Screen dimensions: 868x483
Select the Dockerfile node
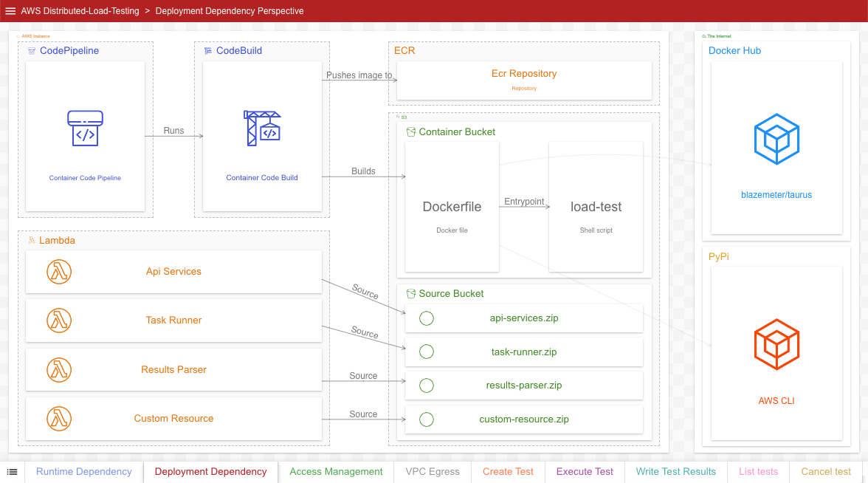(x=452, y=207)
